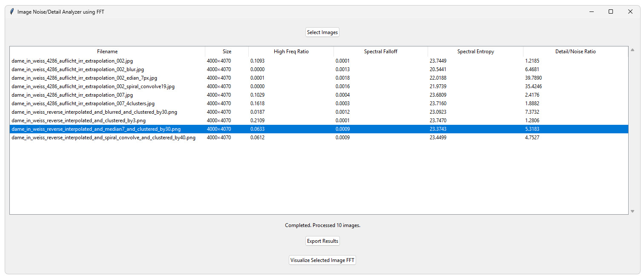Click Visualize Selected Image FFT button
The width and height of the screenshot is (644, 279).
pyautogui.click(x=322, y=260)
